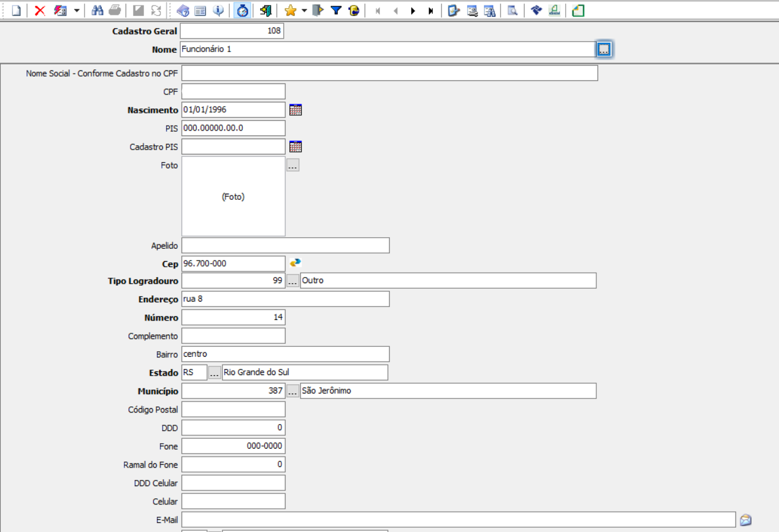Image resolution: width=779 pixels, height=532 pixels.
Task: Click the CPF input field
Action: [234, 91]
